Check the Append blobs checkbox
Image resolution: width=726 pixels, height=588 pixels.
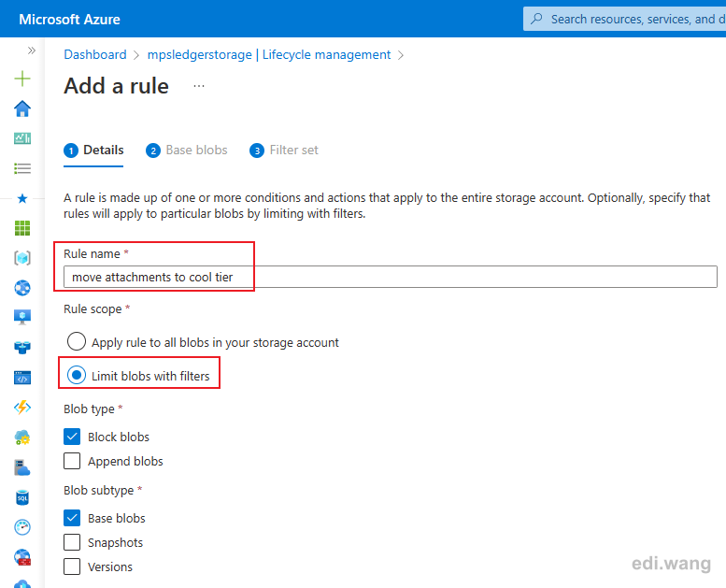click(72, 461)
